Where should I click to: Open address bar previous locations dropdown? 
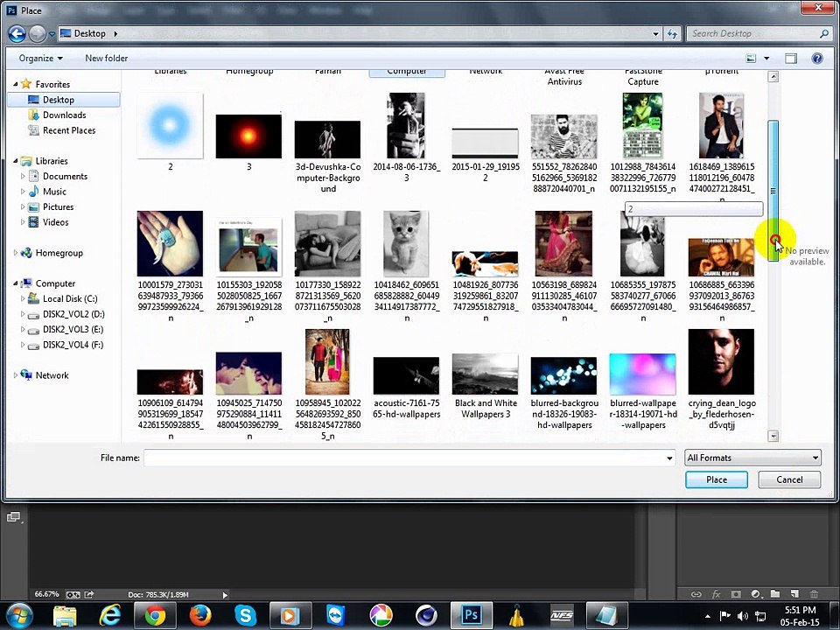pos(655,34)
